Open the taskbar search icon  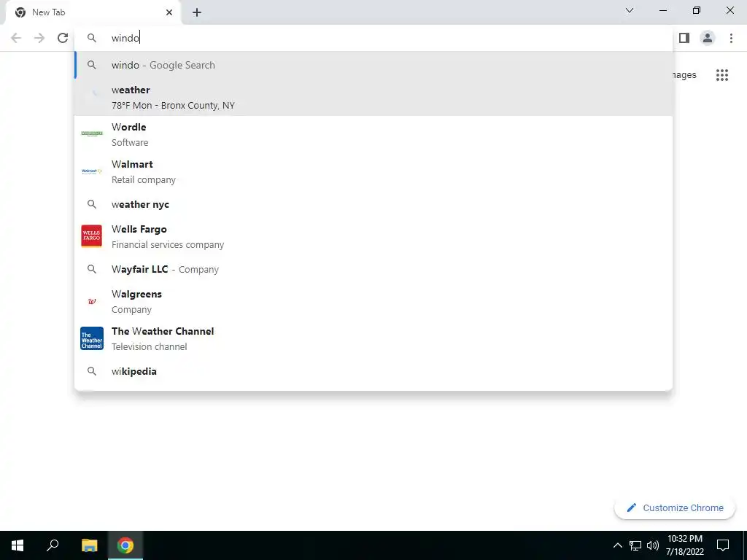tap(53, 545)
